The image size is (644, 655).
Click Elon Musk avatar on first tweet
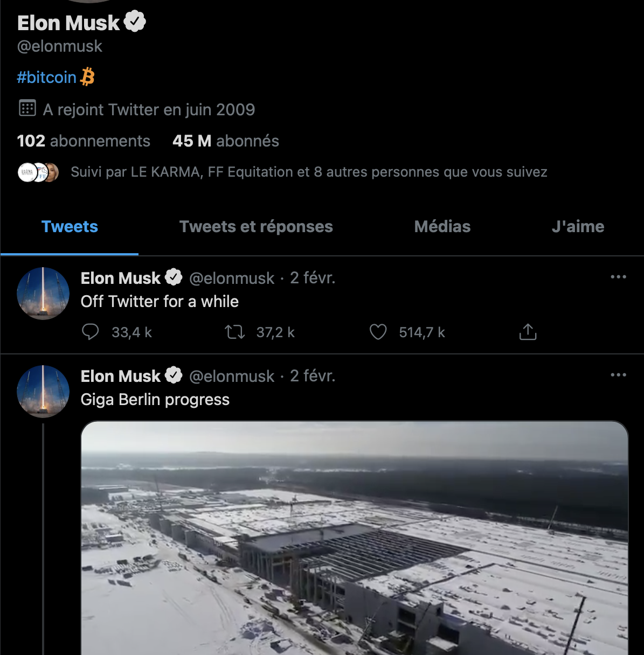click(43, 293)
